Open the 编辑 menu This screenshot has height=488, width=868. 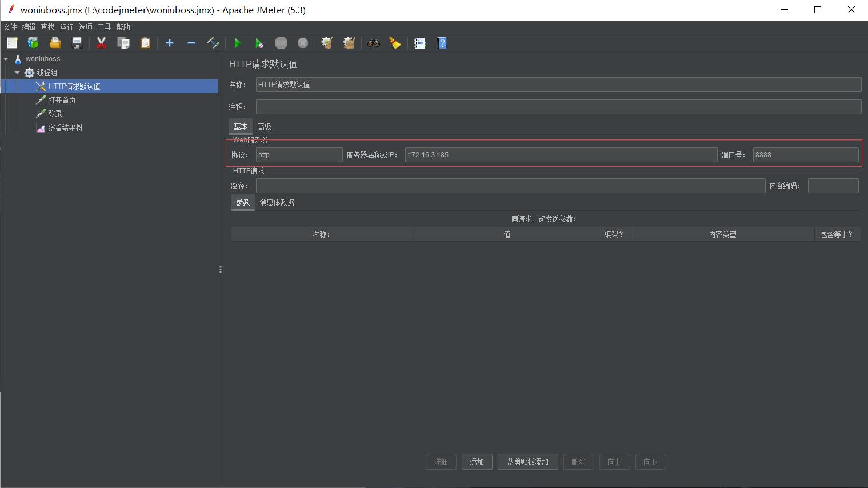pyautogui.click(x=29, y=27)
